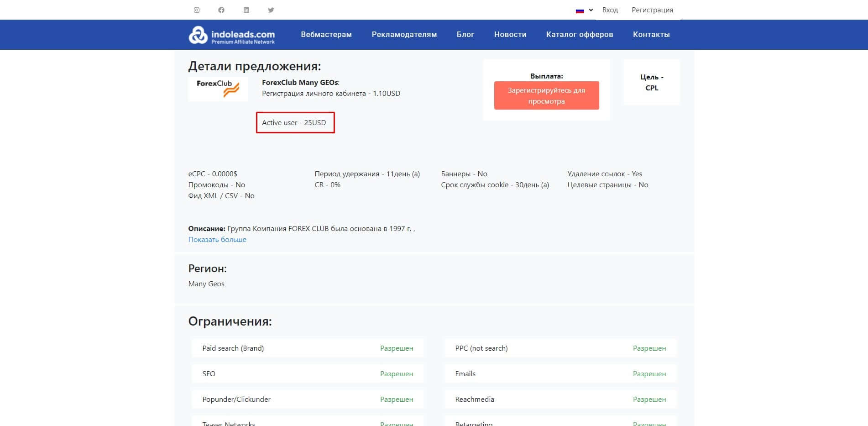This screenshot has height=426, width=868.
Task: Click the Регистрация личного кабинета - 1.10USD text
Action: click(331, 94)
